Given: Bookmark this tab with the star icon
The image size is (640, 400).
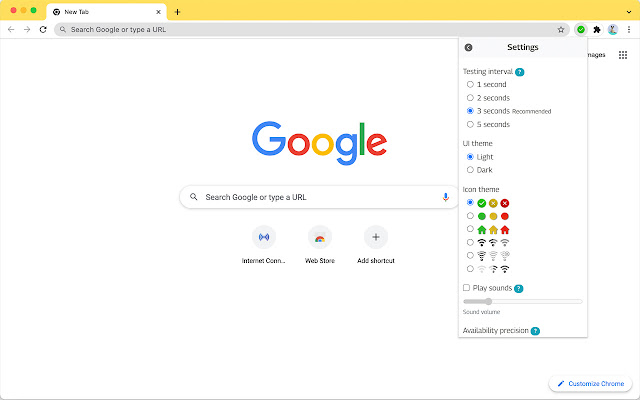Looking at the screenshot, I should (561, 29).
